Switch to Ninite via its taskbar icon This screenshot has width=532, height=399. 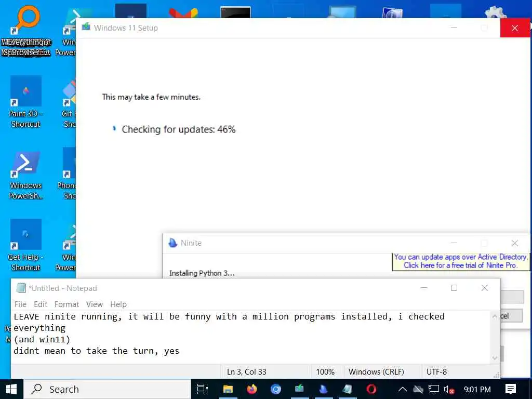click(323, 389)
